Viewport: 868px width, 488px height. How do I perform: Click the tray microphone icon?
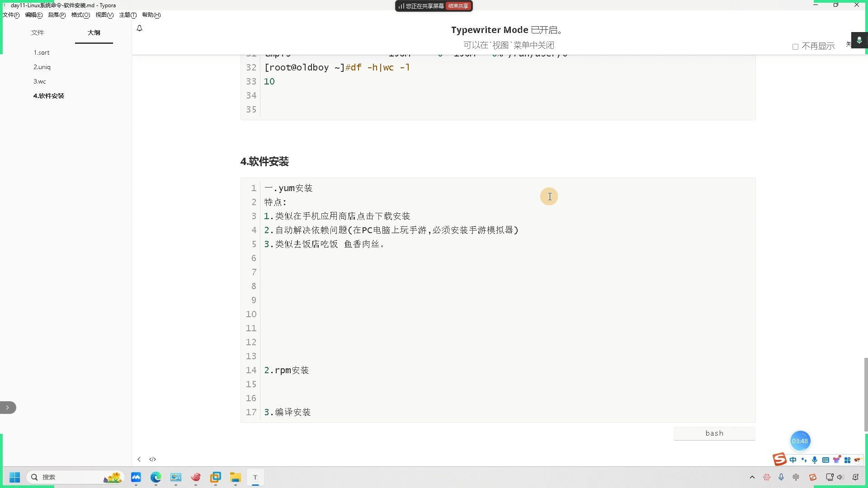[x=781, y=477]
